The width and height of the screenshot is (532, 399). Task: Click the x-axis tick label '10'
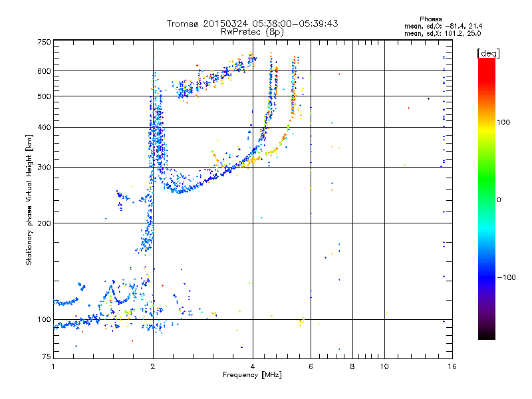coord(384,366)
